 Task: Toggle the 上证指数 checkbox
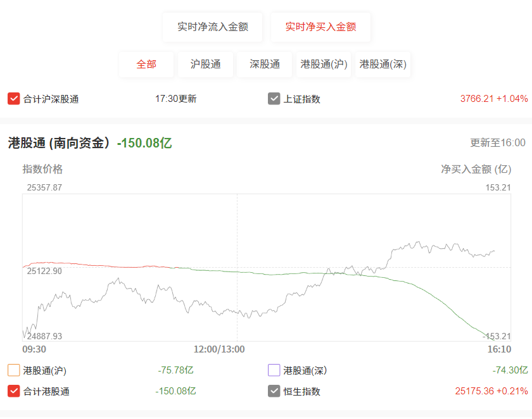click(x=274, y=99)
